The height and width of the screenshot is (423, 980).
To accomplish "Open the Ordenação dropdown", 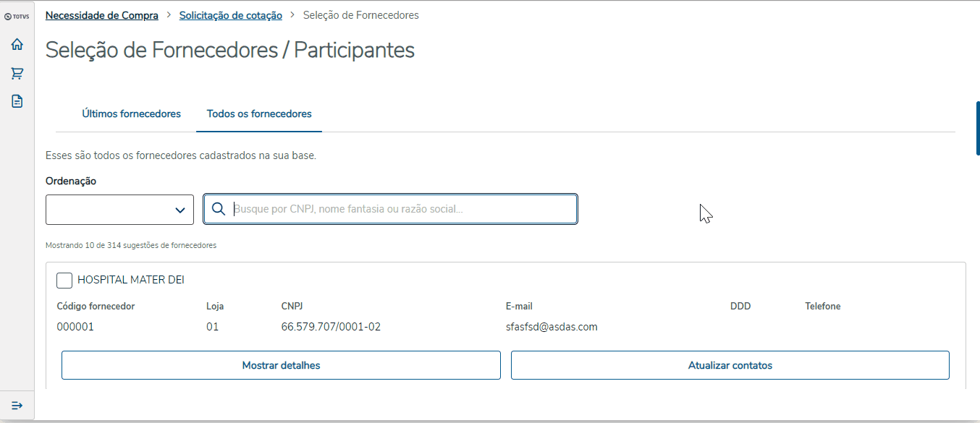I will 119,210.
